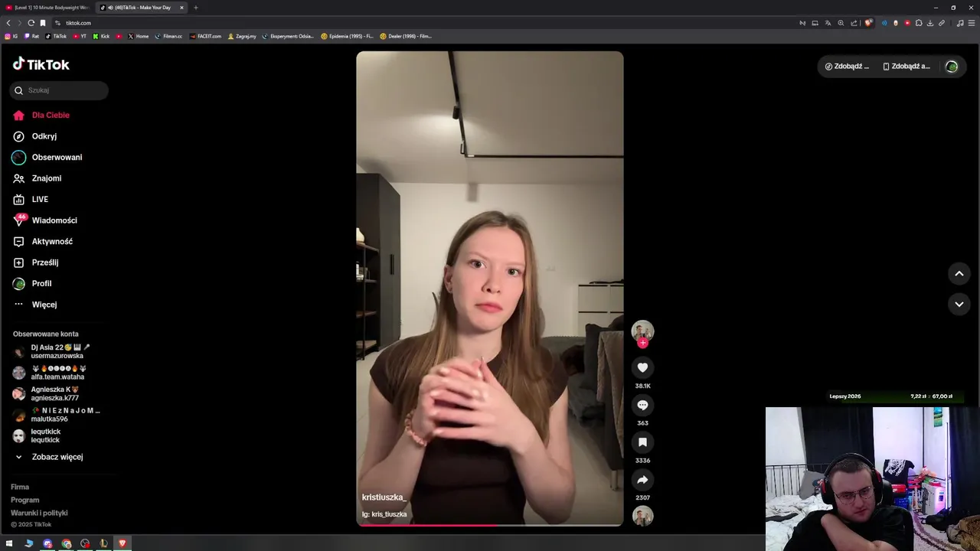Open the browser hamburger menu
The height and width of the screenshot is (551, 980).
click(x=972, y=23)
